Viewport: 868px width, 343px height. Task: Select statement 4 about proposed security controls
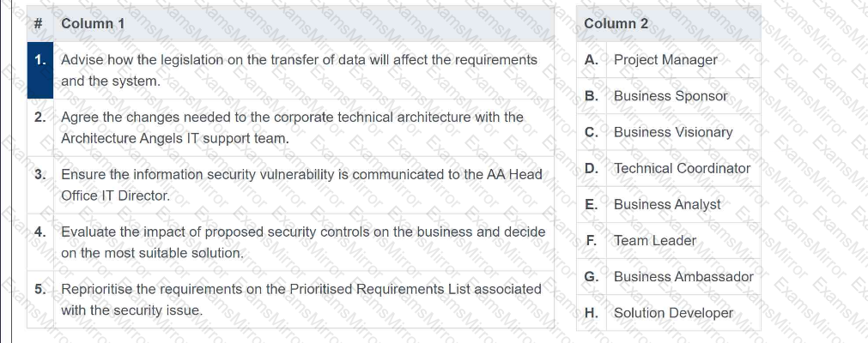303,243
